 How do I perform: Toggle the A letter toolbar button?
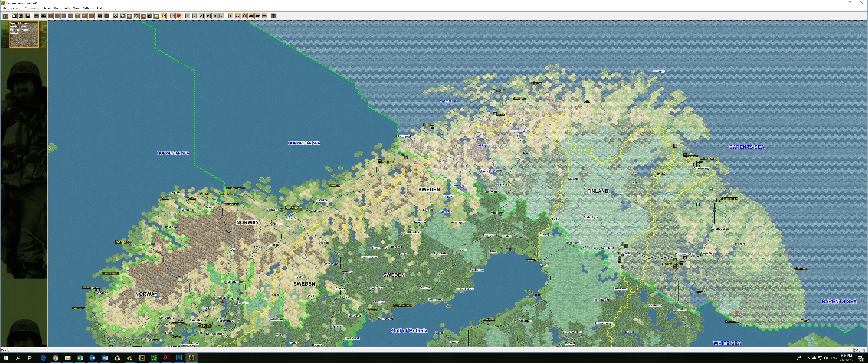[201, 16]
